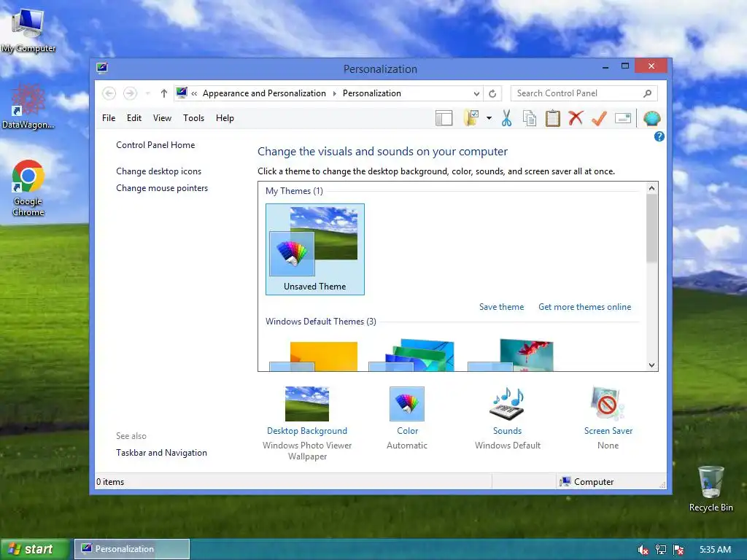Click the Personalization breadcrumb segment
Image resolution: width=747 pixels, height=560 pixels.
(x=371, y=93)
